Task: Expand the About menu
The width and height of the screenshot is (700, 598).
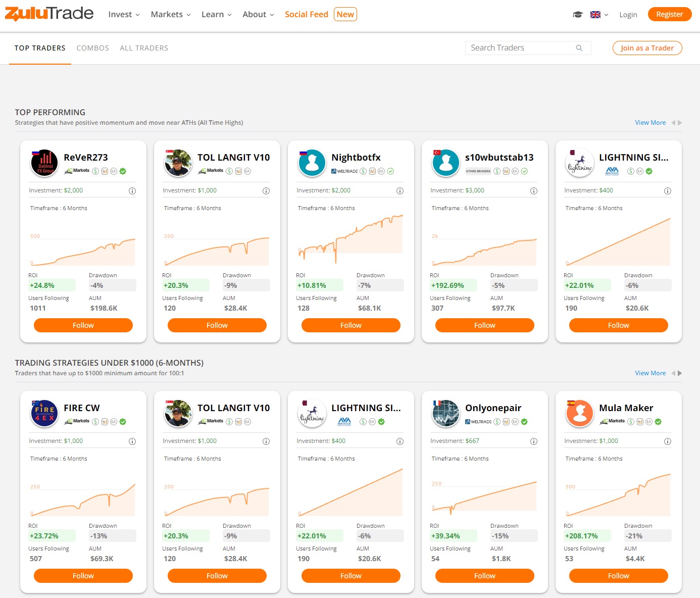Action: click(258, 15)
